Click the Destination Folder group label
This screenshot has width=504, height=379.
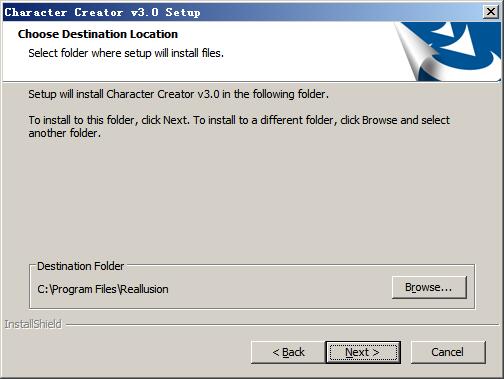pyautogui.click(x=80, y=266)
